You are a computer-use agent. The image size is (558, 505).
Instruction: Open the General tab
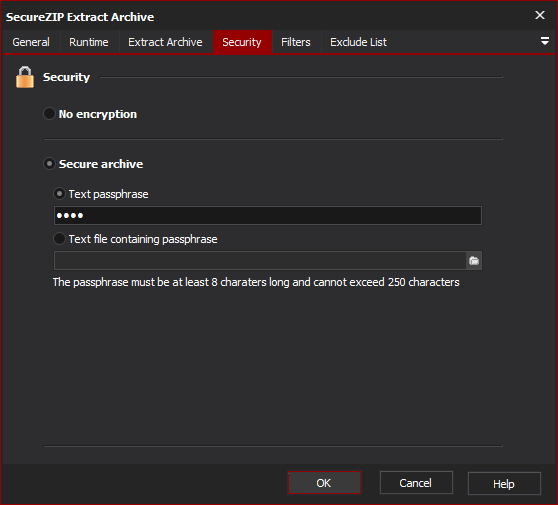[x=31, y=42]
